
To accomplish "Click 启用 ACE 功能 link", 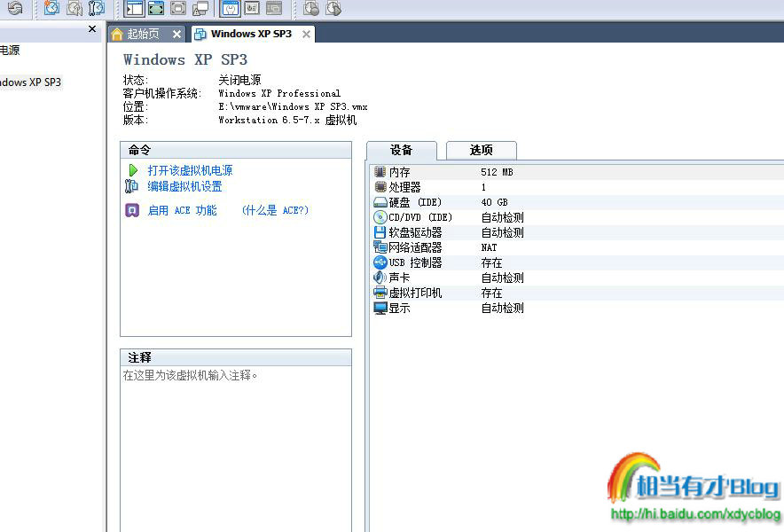I will [182, 210].
